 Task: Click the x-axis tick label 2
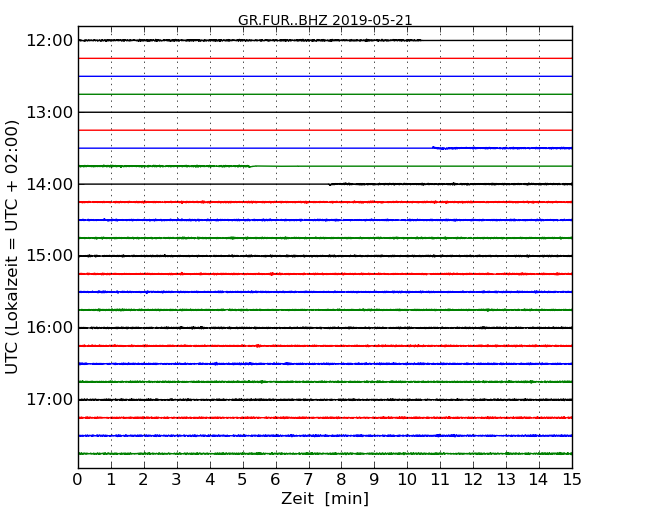click(144, 480)
